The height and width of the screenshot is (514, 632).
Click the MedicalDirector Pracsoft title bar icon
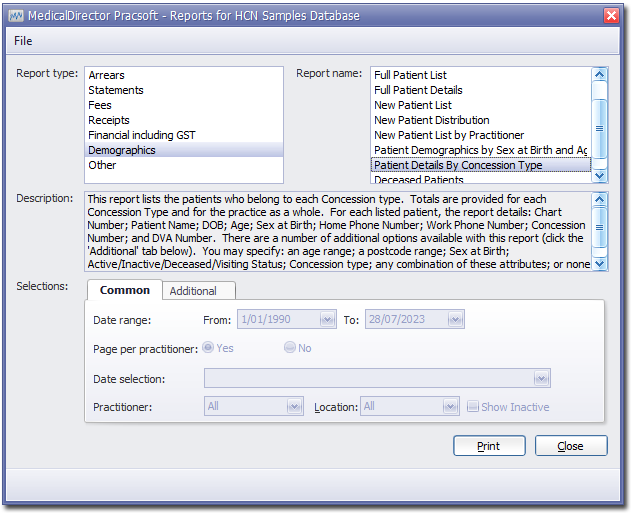[x=15, y=16]
